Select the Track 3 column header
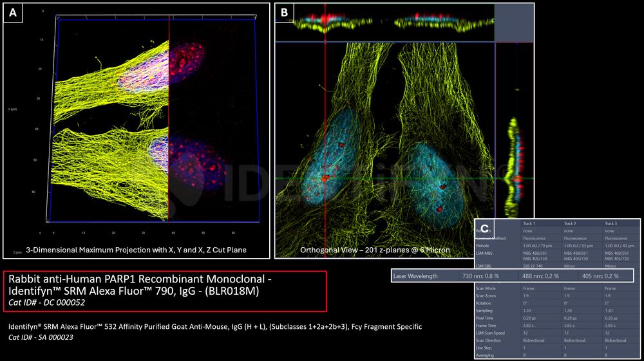The width and height of the screenshot is (644, 361). [x=612, y=223]
